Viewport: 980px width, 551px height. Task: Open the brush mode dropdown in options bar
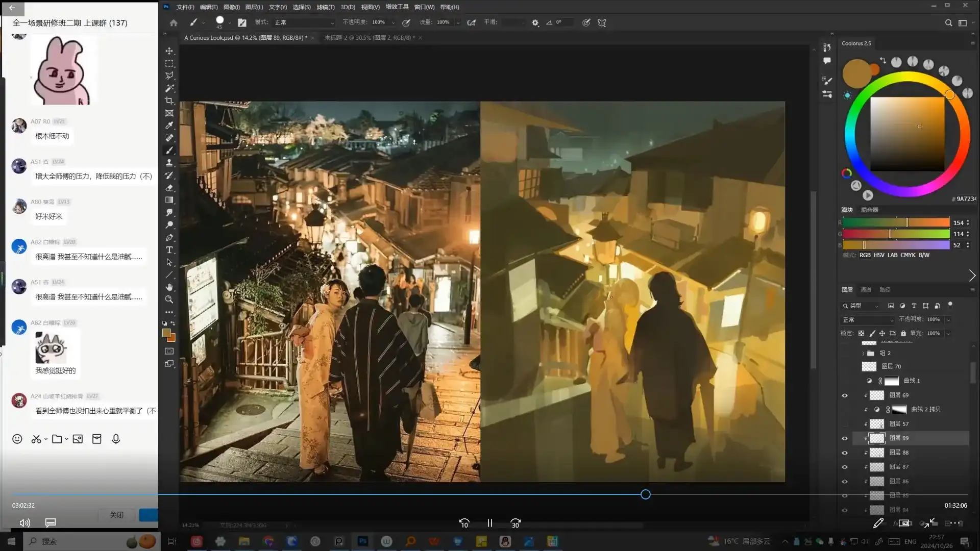click(x=304, y=22)
